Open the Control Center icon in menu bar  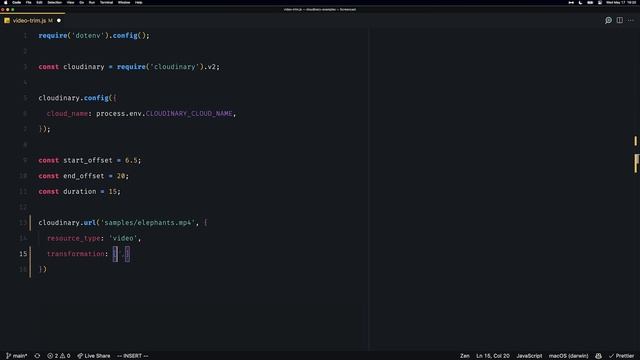tap(600, 2)
